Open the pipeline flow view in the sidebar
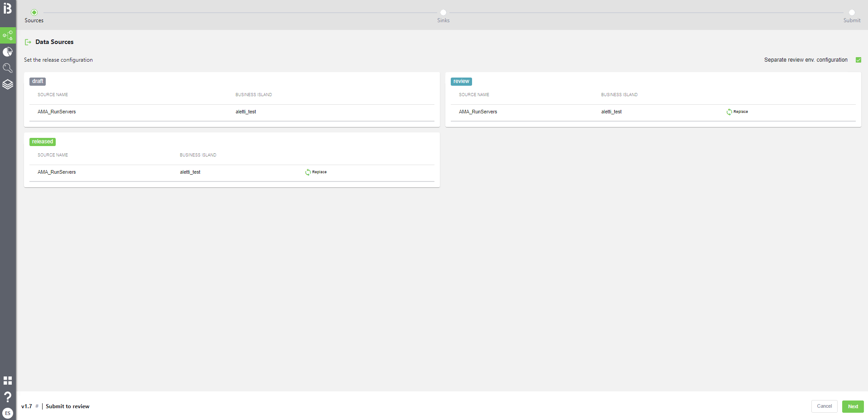The height and width of the screenshot is (420, 868). (x=8, y=35)
